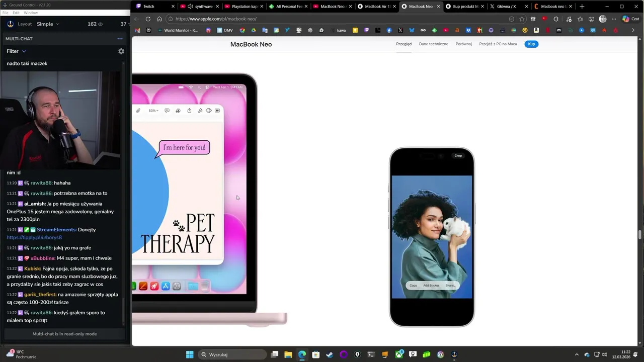The image size is (644, 362).
Task: Open the Edit menu in Ground Control
Action: (16, 13)
